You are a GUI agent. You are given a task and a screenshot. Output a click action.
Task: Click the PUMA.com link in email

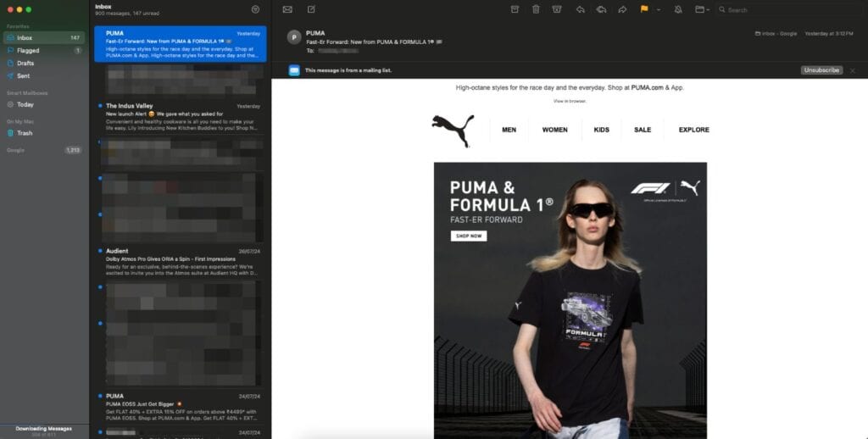click(647, 87)
